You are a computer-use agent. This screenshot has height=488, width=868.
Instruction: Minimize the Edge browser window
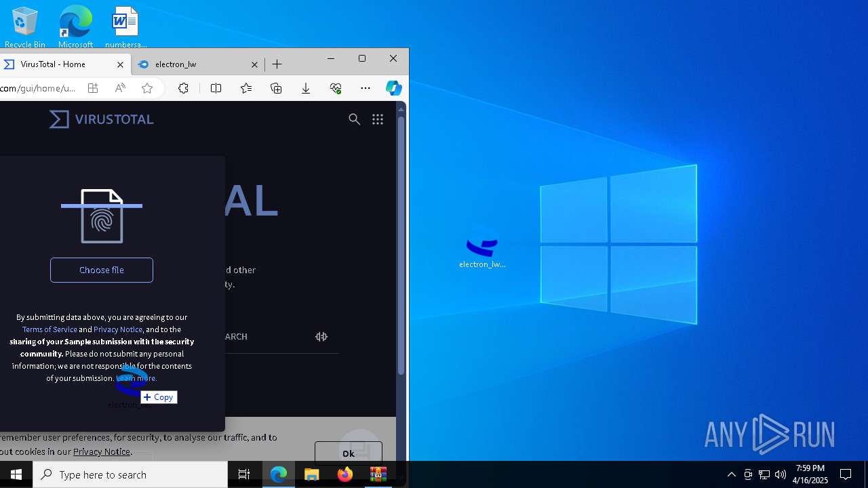[x=331, y=59]
